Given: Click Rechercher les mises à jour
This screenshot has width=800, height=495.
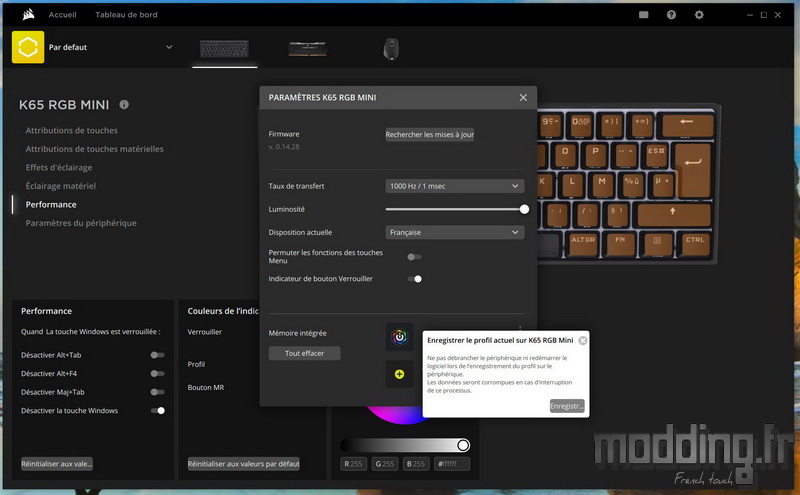Looking at the screenshot, I should [430, 134].
